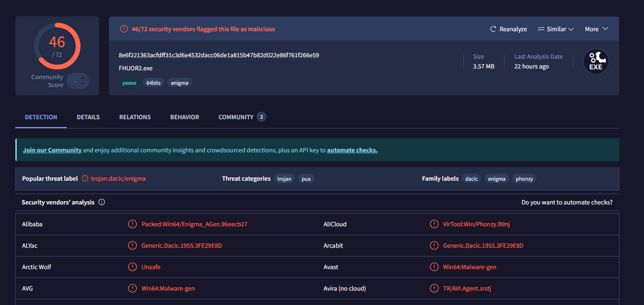
Task: Click the info icon beside Security vendors' analysis
Action: [102, 203]
